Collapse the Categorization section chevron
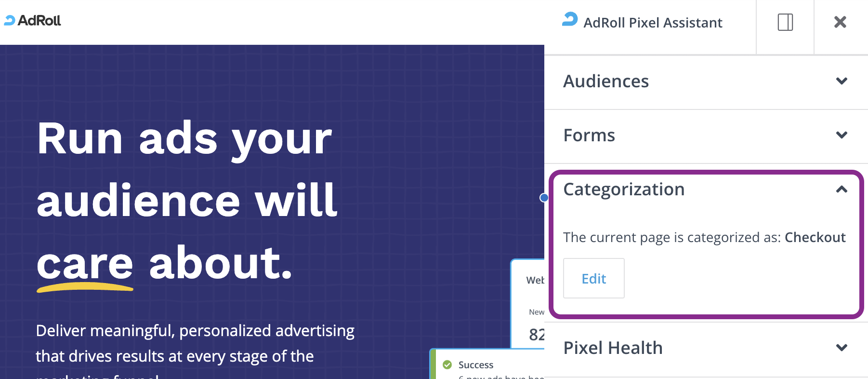Screen dimensions: 868x379 pyautogui.click(x=842, y=189)
